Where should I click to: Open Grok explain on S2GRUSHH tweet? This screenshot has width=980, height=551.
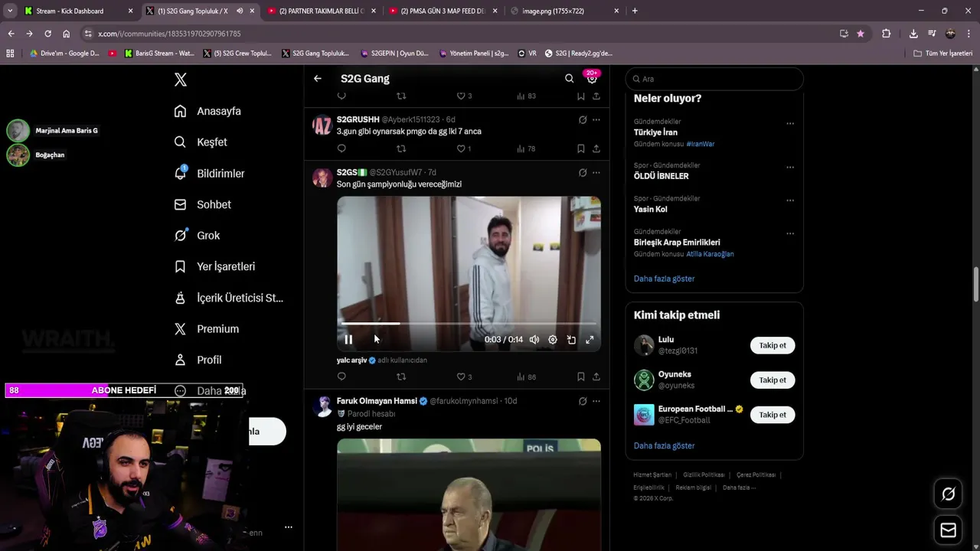click(x=583, y=119)
